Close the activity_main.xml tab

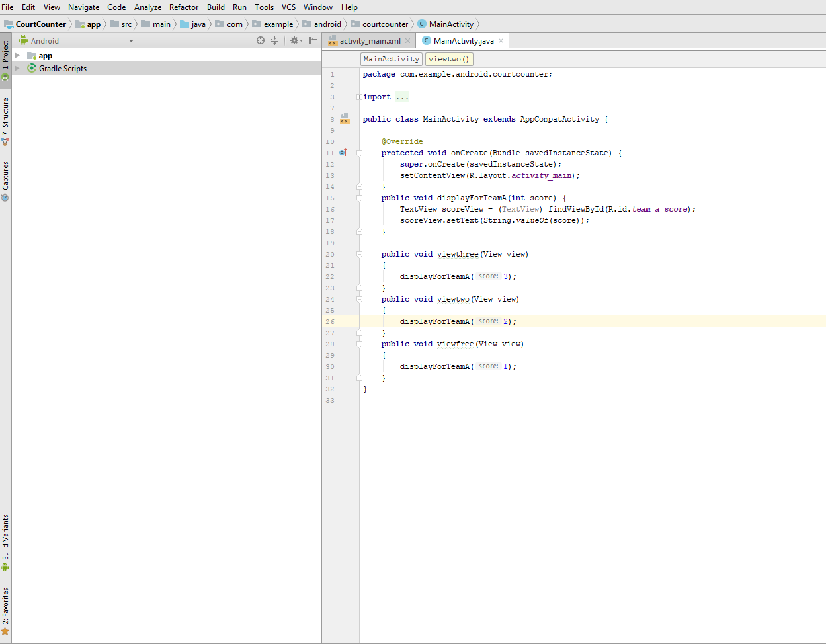point(408,41)
